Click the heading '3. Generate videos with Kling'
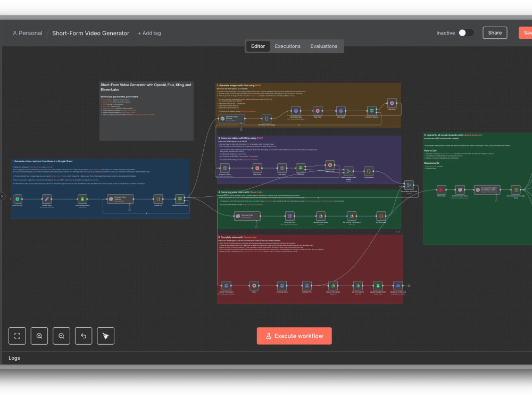Screen dimensions: 532x399 240,138
